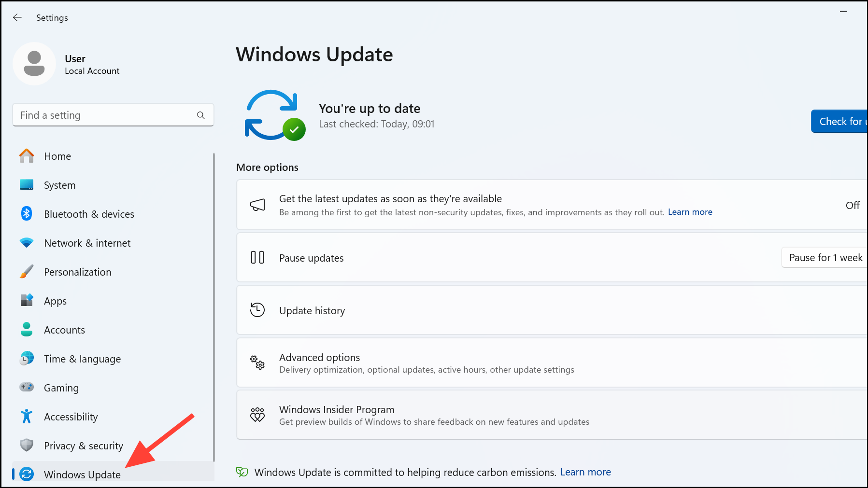
Task: Click the Windows Insider Program hearts icon
Action: (257, 414)
